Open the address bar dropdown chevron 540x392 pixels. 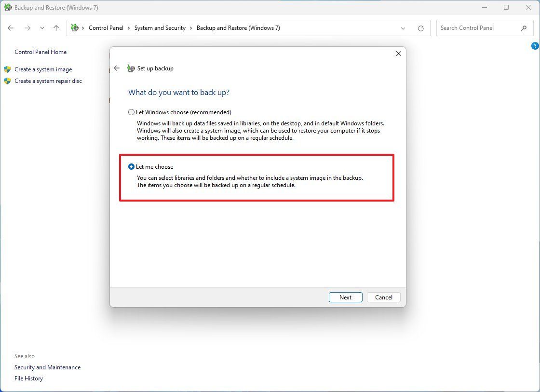pyautogui.click(x=403, y=28)
